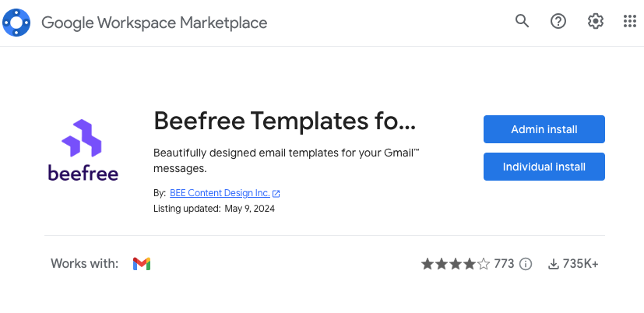Click the 735K+ download count
Viewport: 644px width, 313px height.
(581, 264)
